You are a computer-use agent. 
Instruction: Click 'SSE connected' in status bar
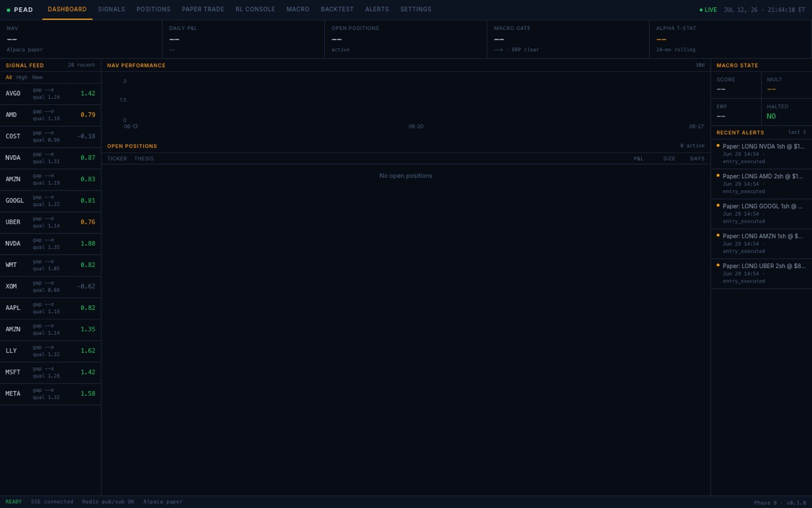point(52,502)
